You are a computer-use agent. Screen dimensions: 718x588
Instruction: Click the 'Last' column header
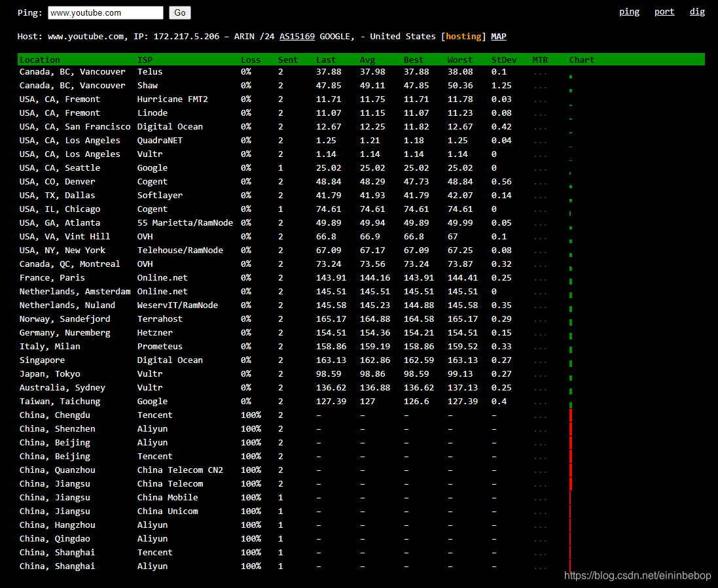(x=325, y=60)
